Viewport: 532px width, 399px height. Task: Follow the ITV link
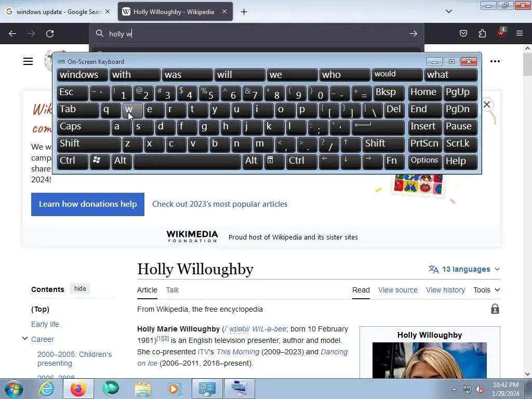click(203, 352)
